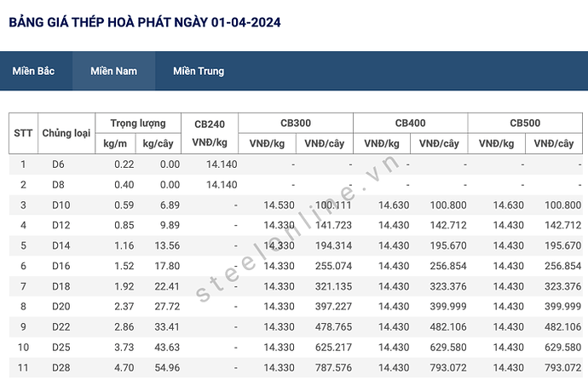
Task: Select the D16 row label
Action: 61,266
